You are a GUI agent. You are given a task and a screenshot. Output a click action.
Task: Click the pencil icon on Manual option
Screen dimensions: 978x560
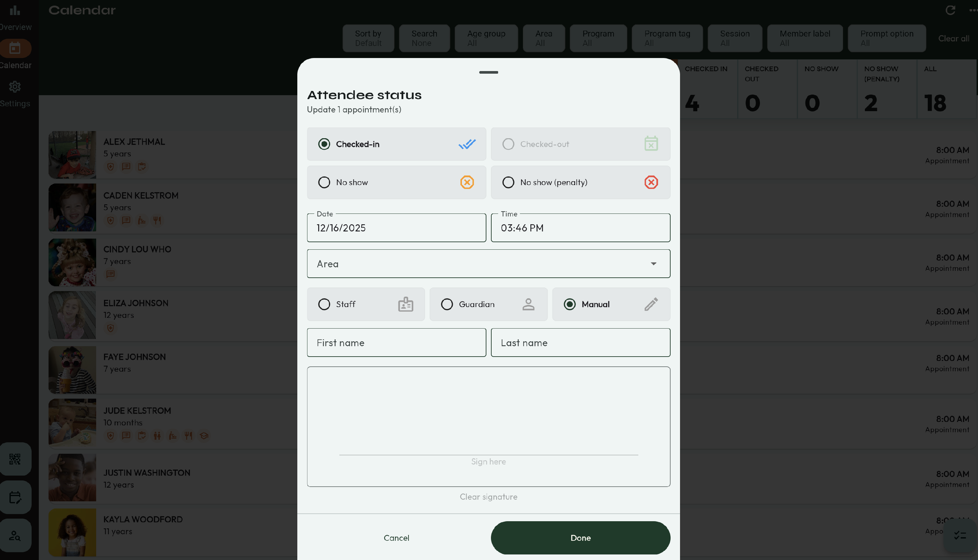click(651, 304)
